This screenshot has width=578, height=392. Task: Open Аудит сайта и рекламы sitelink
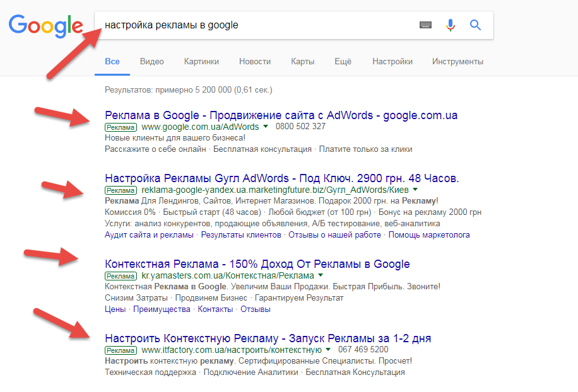coord(149,235)
